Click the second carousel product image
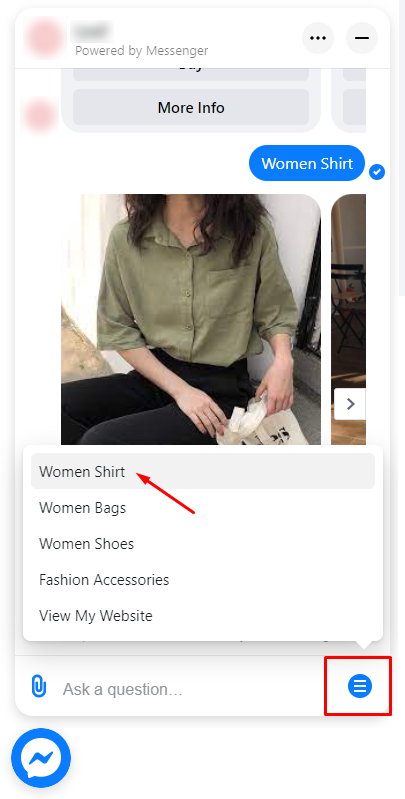 point(348,319)
